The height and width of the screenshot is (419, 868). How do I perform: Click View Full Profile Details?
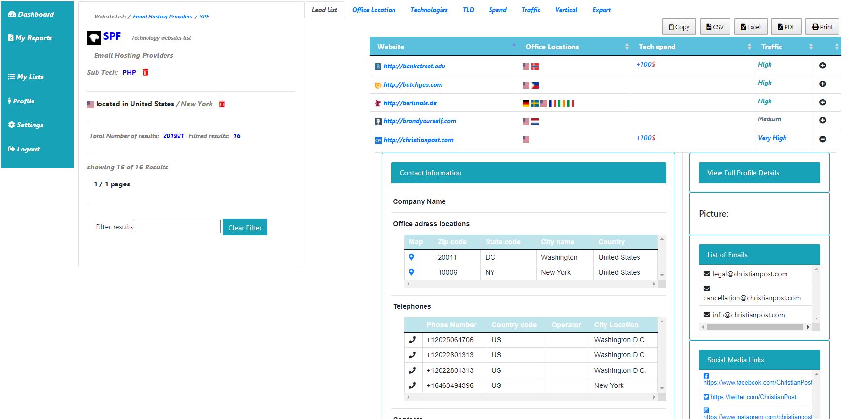click(759, 173)
